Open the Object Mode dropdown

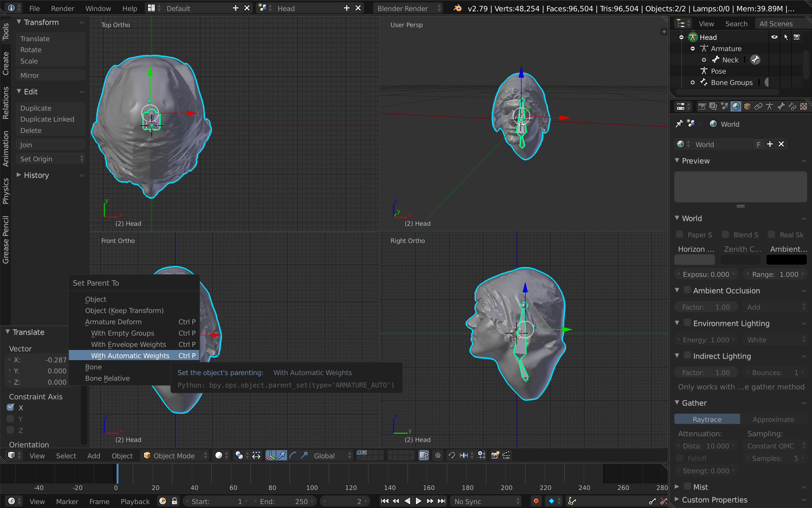click(x=175, y=456)
